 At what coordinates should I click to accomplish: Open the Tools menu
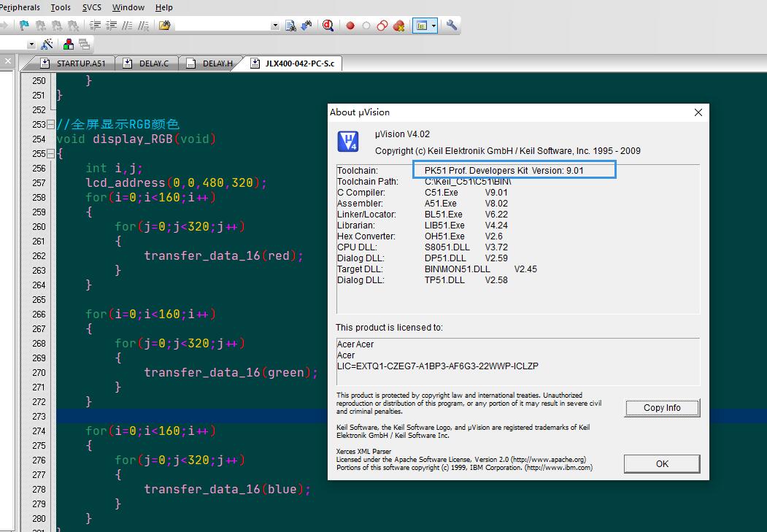[61, 7]
